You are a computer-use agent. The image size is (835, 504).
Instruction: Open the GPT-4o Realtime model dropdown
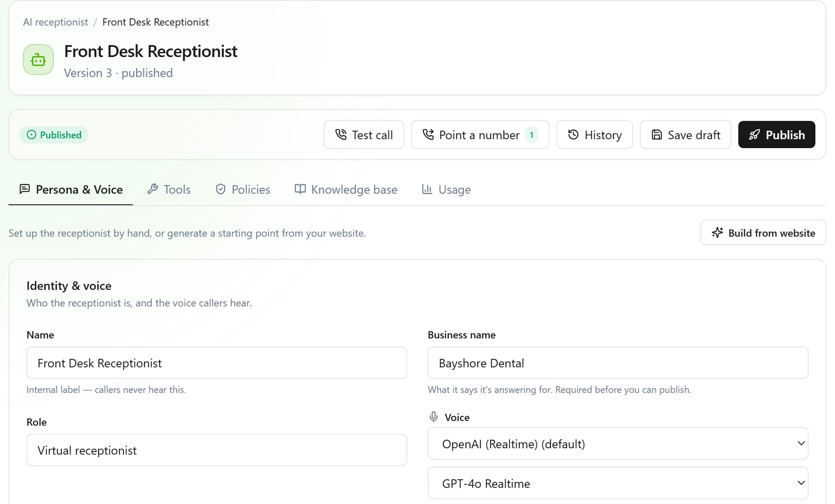pos(618,483)
